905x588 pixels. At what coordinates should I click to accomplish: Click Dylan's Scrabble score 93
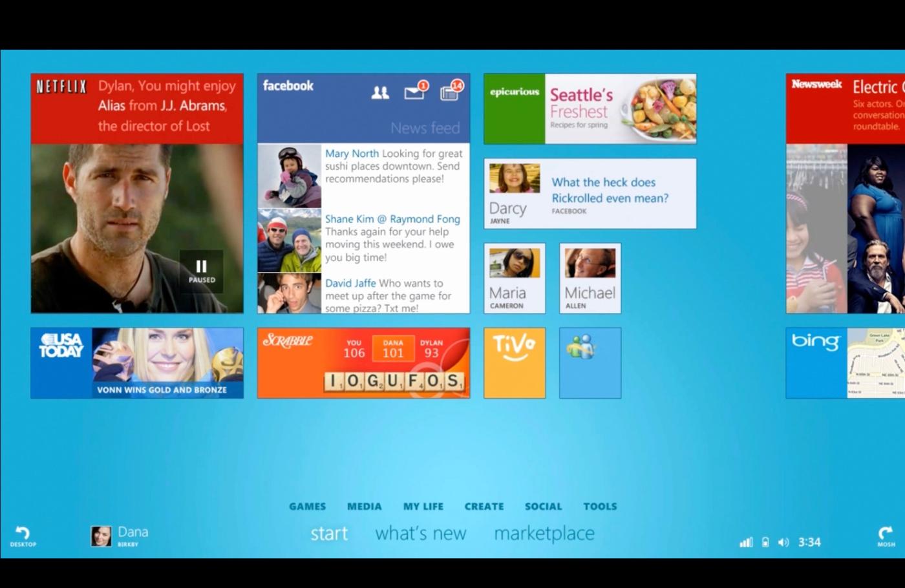point(431,349)
